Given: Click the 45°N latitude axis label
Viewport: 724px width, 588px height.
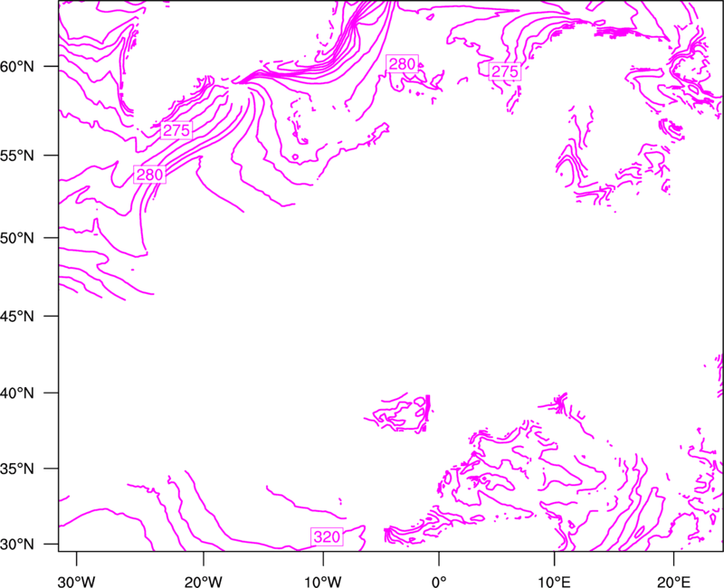Looking at the screenshot, I should click(x=17, y=317).
